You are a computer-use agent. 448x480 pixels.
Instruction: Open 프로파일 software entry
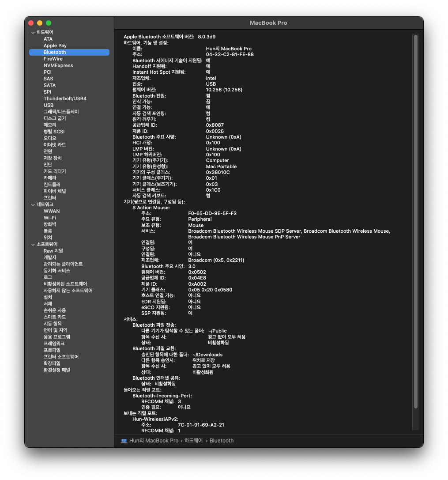pyautogui.click(x=52, y=350)
